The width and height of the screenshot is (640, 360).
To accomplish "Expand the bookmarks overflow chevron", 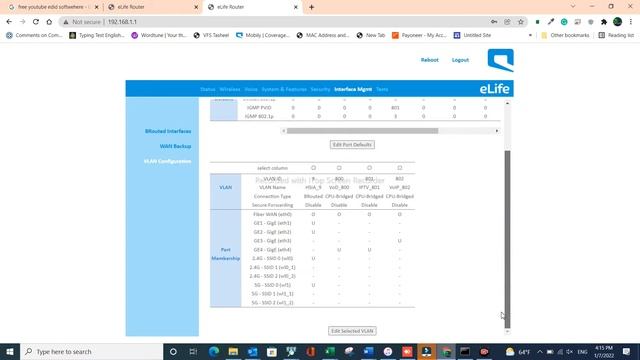I will [x=530, y=35].
